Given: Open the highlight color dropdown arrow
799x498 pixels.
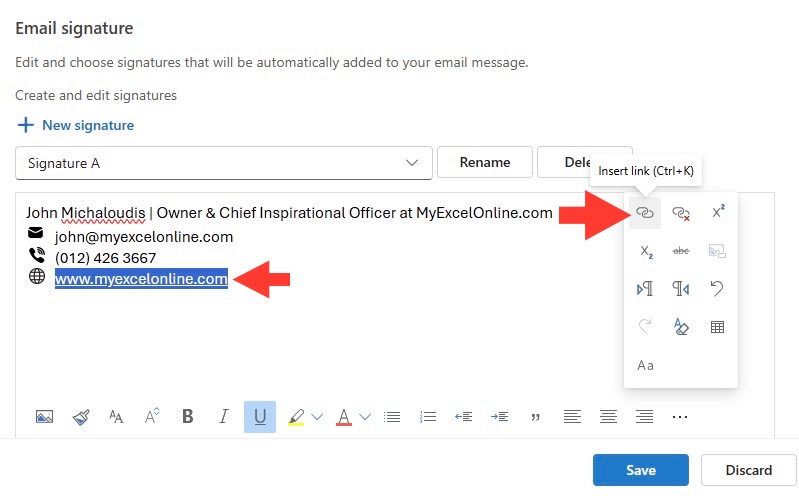Looking at the screenshot, I should tap(317, 417).
